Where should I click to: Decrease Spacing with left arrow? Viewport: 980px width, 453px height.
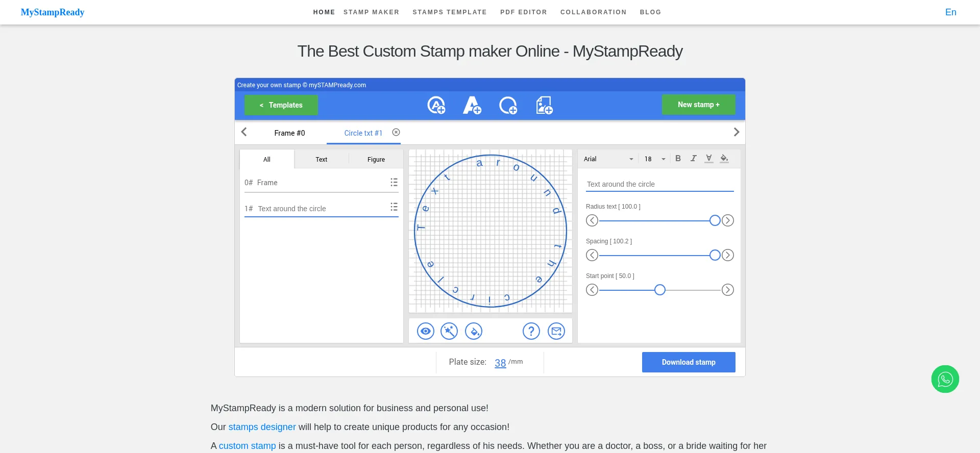coord(592,255)
